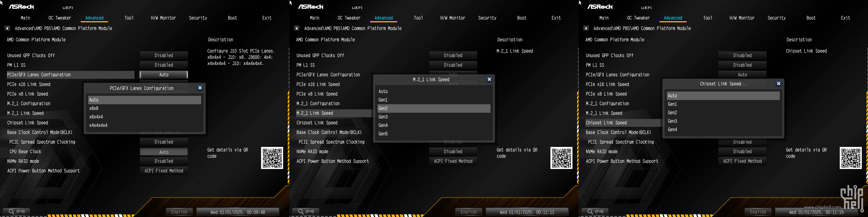Click the ASRock logo in the middle BIOS panel

(x=311, y=7)
